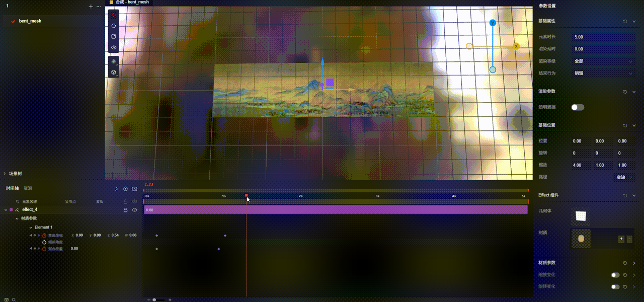Collapse the Element 1 tree node
The width and height of the screenshot is (644, 302).
31,228
